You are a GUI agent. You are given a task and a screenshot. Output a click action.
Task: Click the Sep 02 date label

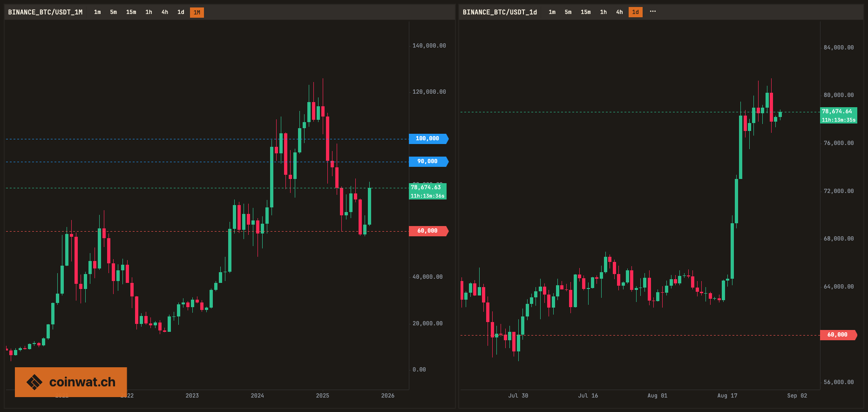(x=797, y=396)
